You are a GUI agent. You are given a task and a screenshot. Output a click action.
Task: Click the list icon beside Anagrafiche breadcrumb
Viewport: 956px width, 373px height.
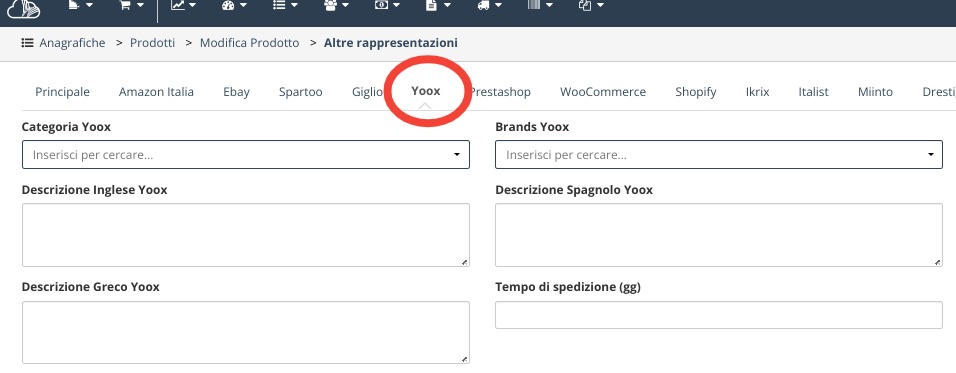(x=27, y=43)
